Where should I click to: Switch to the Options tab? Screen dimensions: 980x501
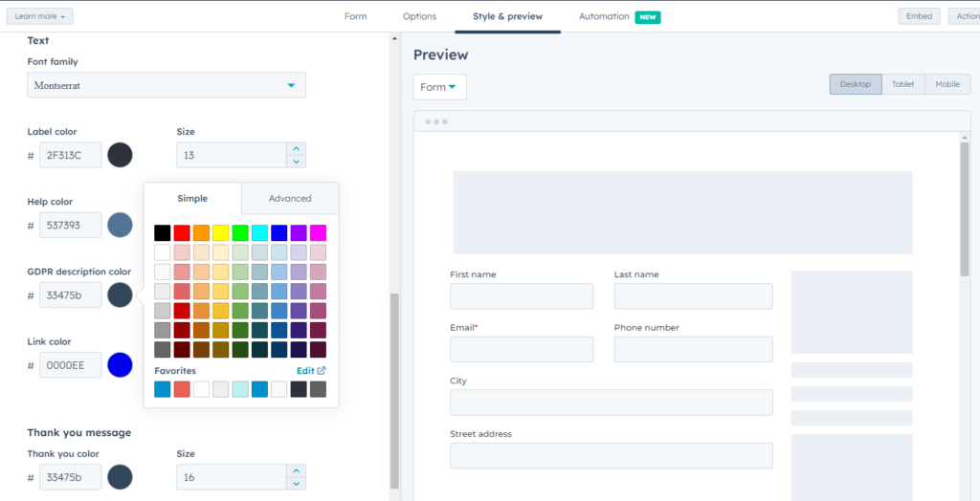(419, 16)
